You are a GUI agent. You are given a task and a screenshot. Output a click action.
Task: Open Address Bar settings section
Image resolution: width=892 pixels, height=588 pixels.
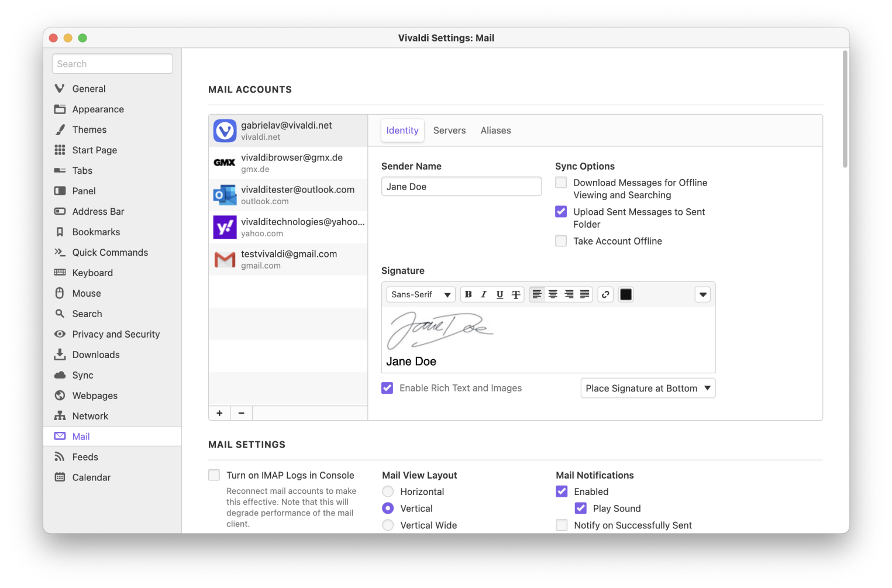(112, 211)
